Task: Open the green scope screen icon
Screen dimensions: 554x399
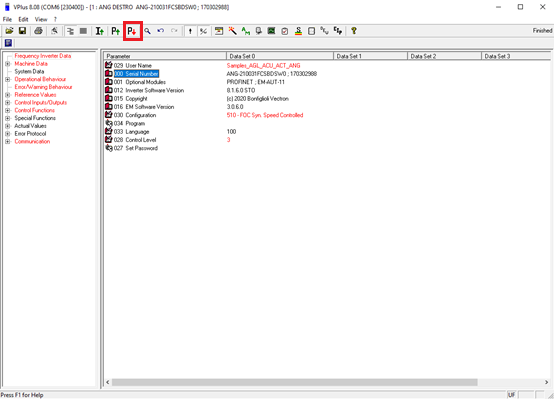Action: [x=271, y=31]
